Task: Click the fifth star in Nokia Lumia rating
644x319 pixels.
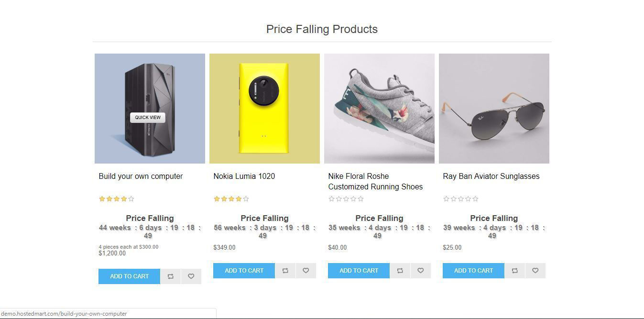Action: (245, 198)
